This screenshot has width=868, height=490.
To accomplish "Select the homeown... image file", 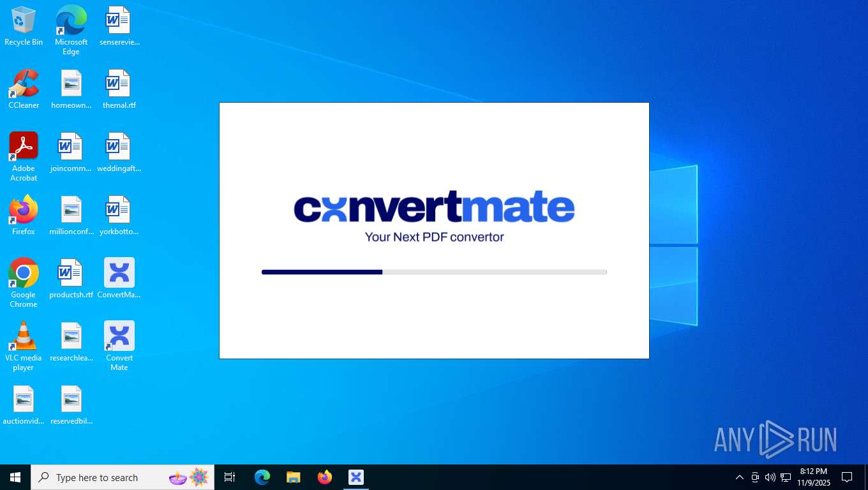I will tap(71, 90).
